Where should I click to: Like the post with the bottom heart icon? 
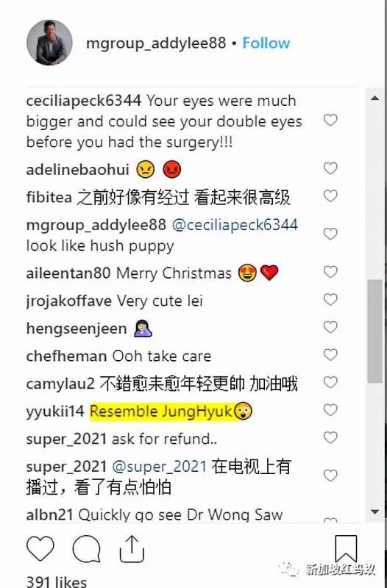pyautogui.click(x=40, y=548)
